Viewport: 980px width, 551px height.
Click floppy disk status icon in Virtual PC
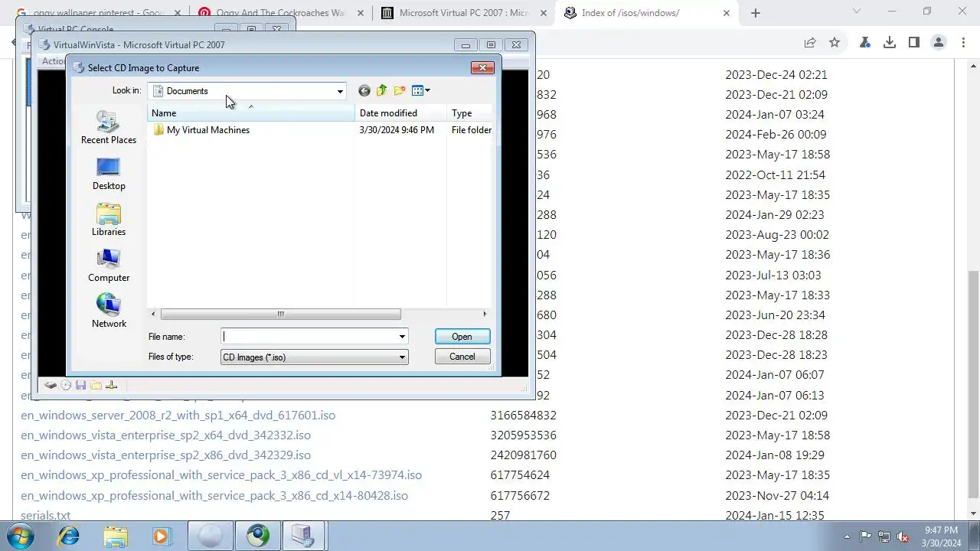(80, 386)
